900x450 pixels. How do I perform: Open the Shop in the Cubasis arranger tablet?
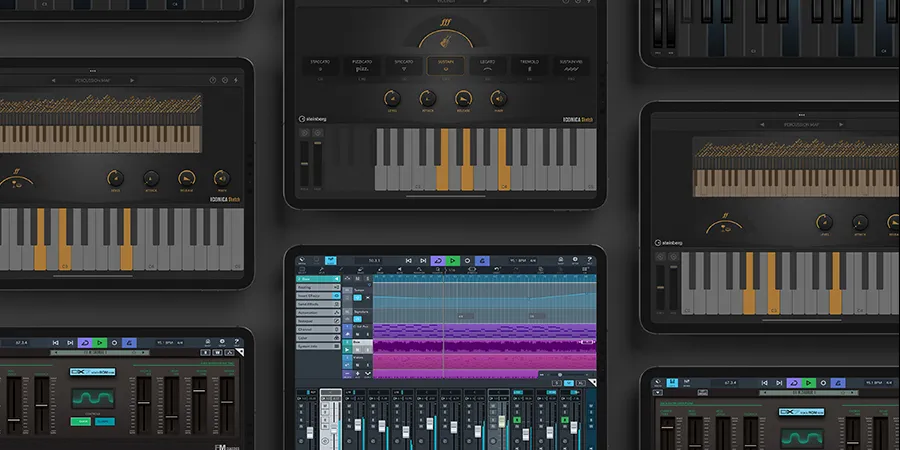pos(561,261)
